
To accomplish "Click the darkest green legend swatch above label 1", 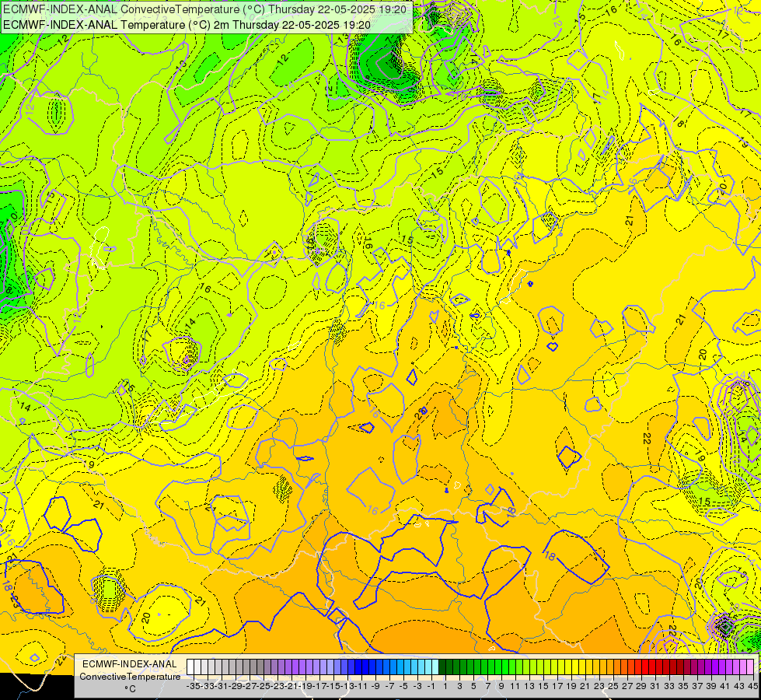I will [442, 667].
